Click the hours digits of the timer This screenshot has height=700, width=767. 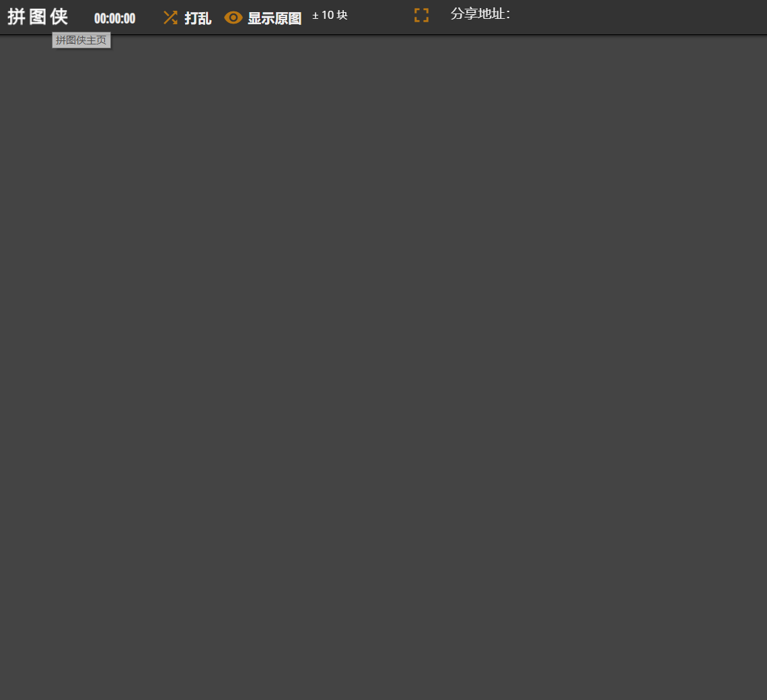(100, 19)
